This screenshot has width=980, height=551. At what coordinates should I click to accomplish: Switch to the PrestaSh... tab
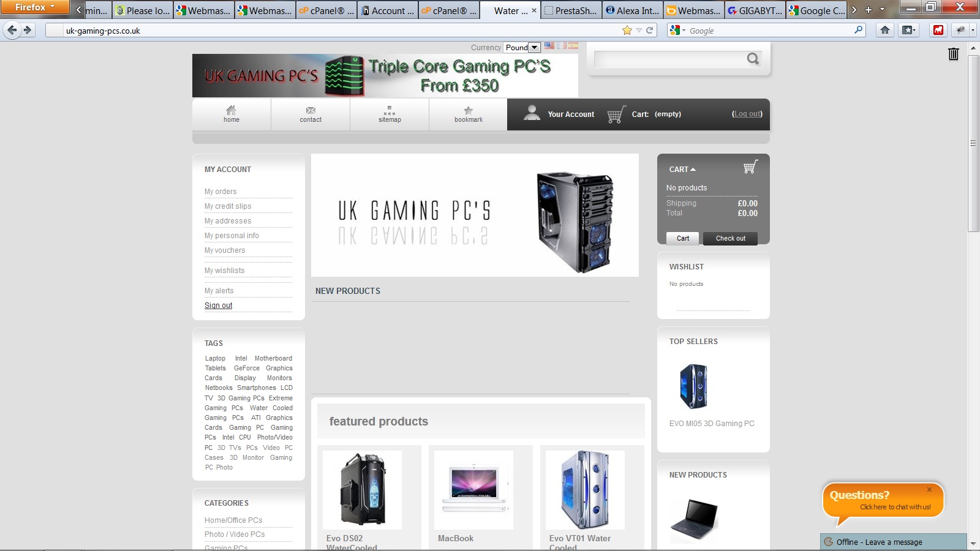coord(571,10)
